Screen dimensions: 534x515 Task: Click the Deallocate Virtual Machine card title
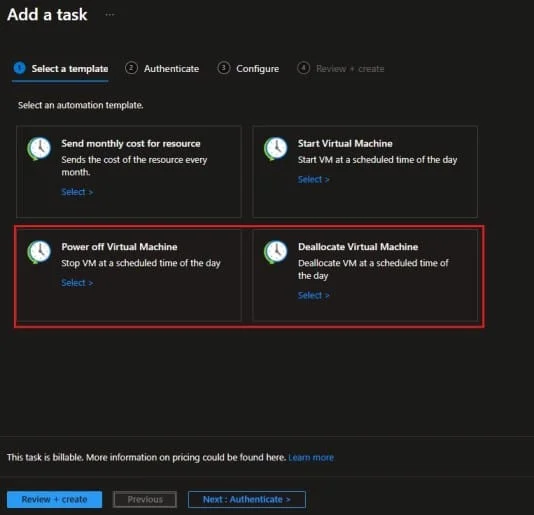pos(358,247)
